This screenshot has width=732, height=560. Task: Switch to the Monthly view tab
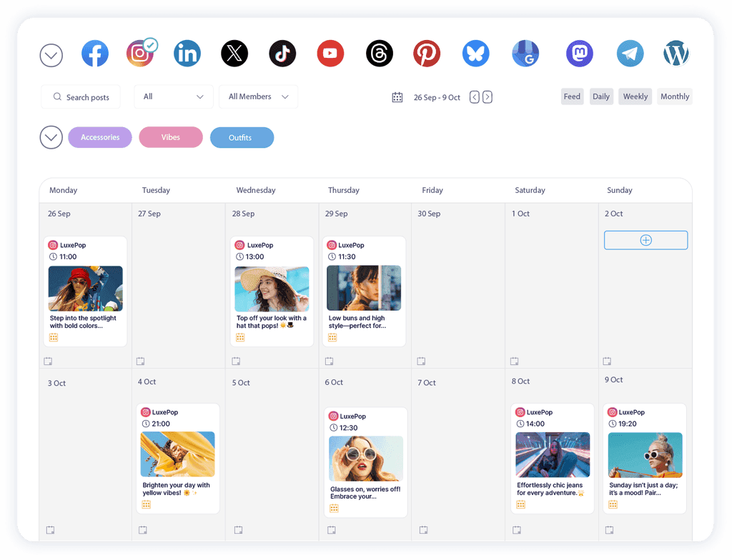point(674,96)
